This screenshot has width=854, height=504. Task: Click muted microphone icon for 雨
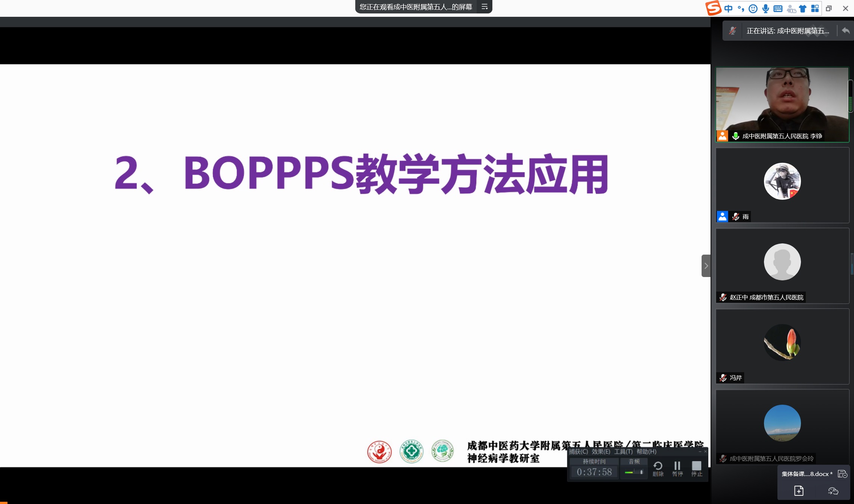point(736,217)
